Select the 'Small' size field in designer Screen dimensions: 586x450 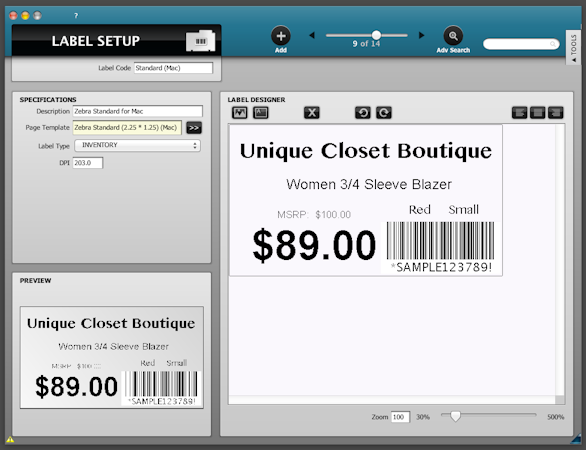pos(463,210)
